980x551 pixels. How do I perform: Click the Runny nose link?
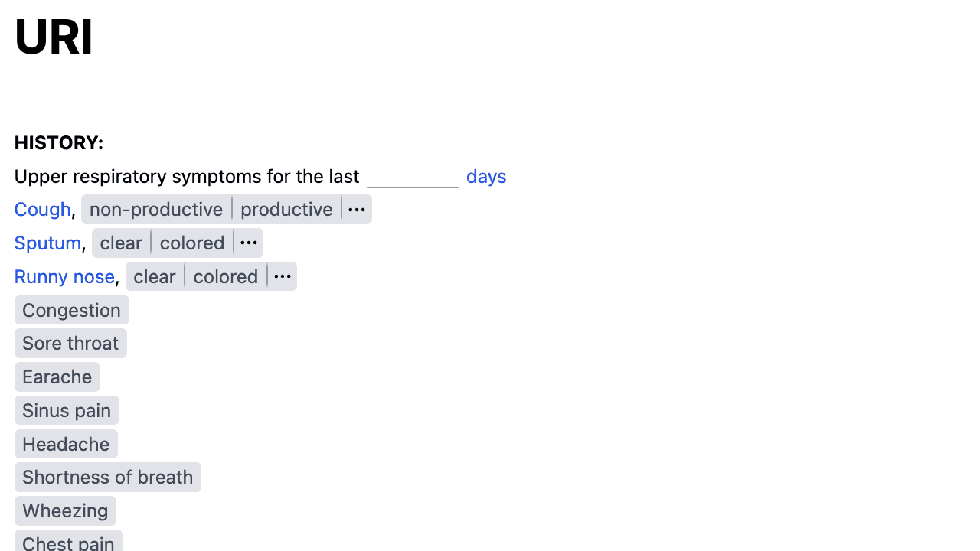click(64, 277)
